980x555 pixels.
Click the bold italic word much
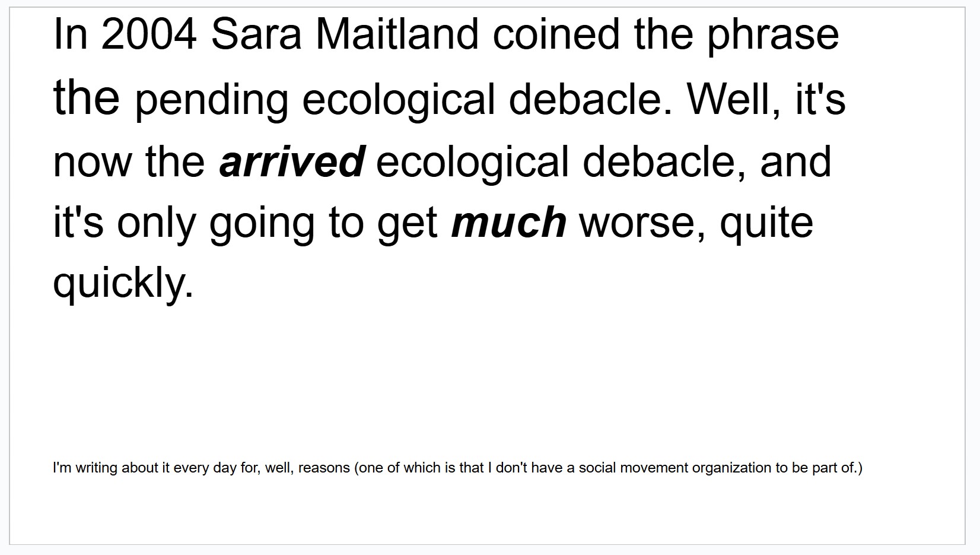[x=508, y=223]
